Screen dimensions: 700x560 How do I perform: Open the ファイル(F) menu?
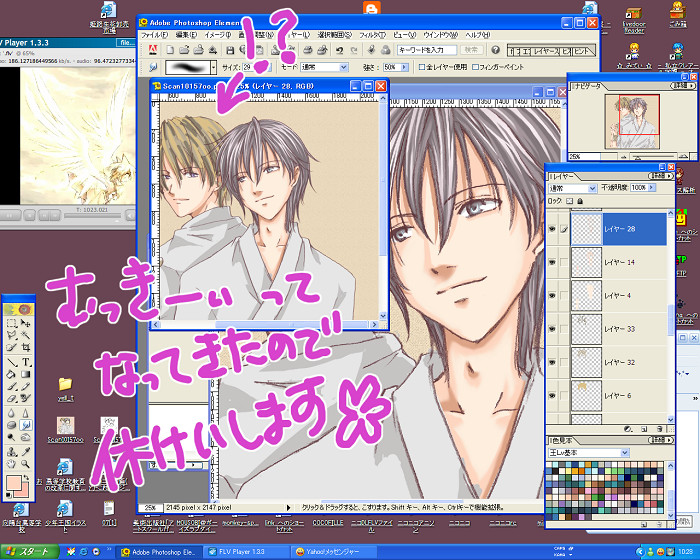[154, 35]
